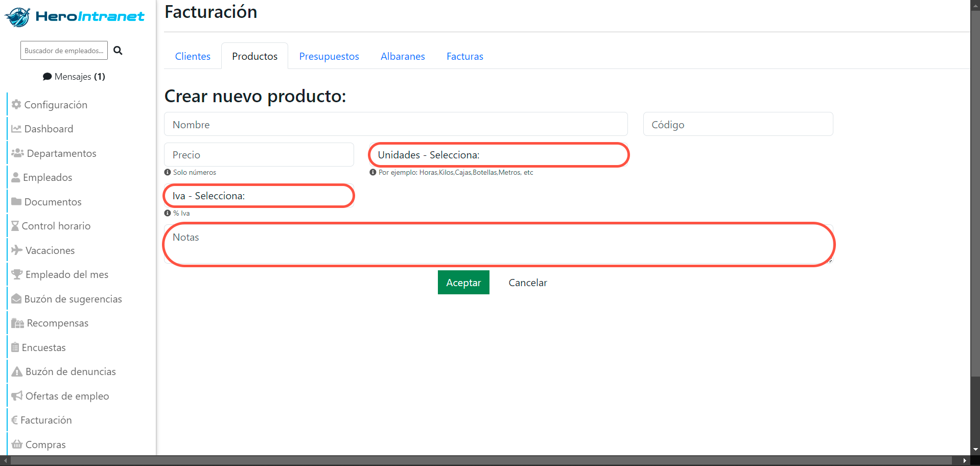Click the Empleados person icon
980x466 pixels.
pyautogui.click(x=16, y=177)
